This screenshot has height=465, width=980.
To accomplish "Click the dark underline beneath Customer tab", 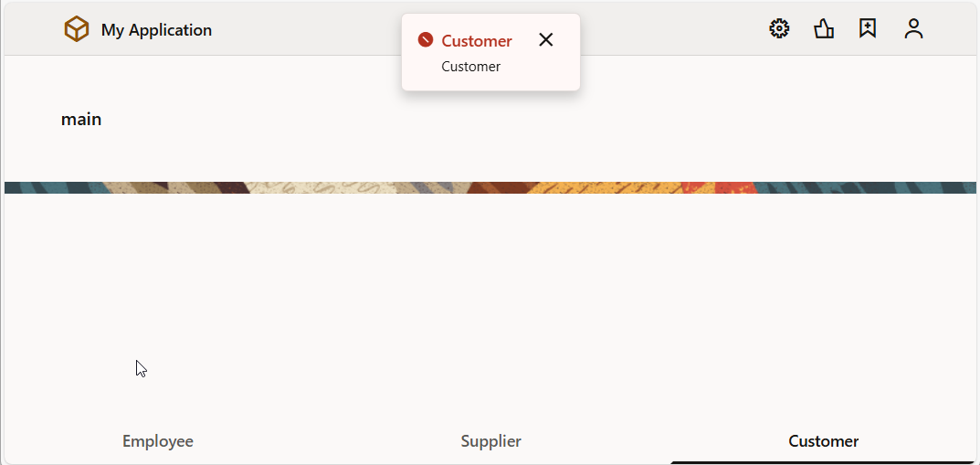I will (823, 462).
